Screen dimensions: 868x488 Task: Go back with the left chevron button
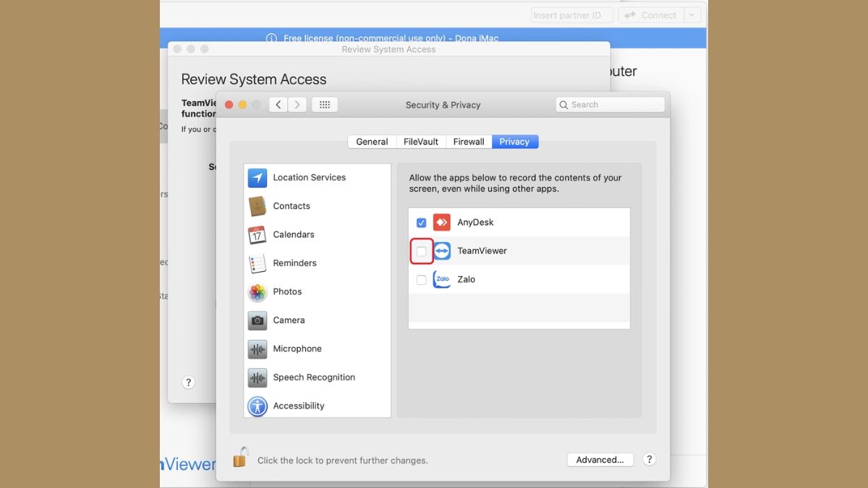click(x=278, y=105)
